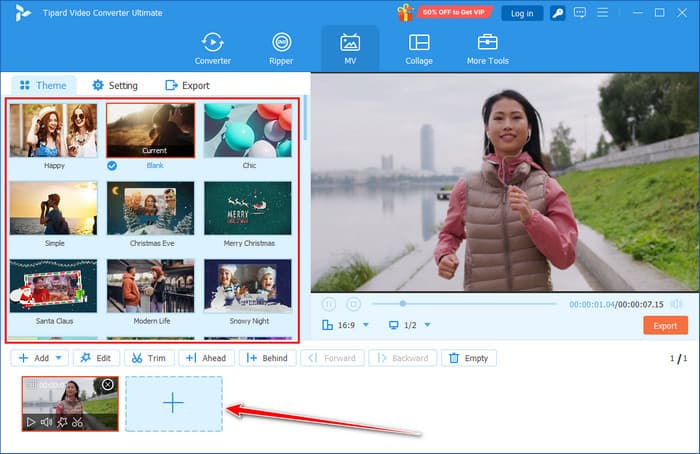The width and height of the screenshot is (700, 454).
Task: Click the key register icon
Action: click(x=557, y=13)
